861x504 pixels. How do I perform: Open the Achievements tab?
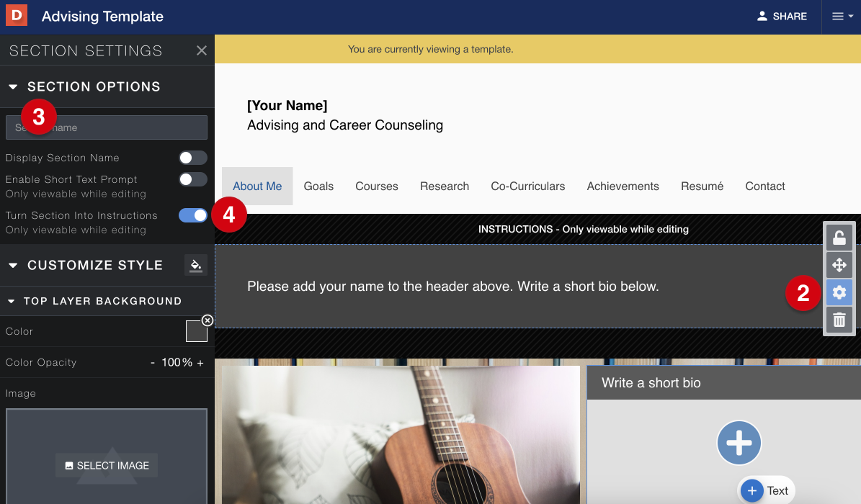pos(623,186)
